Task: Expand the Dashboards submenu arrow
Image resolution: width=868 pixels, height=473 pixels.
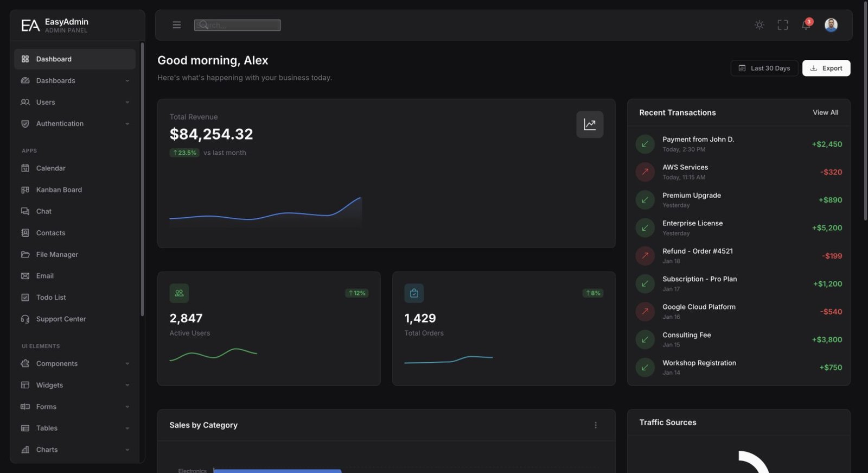Action: point(127,81)
